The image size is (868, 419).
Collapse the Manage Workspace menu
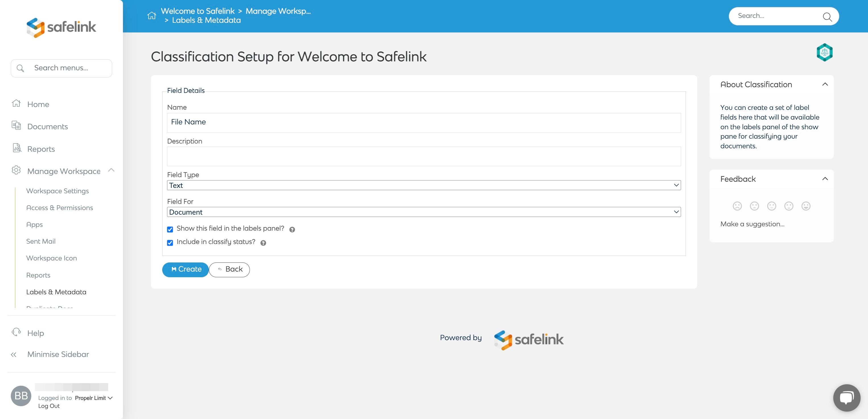[x=112, y=170]
